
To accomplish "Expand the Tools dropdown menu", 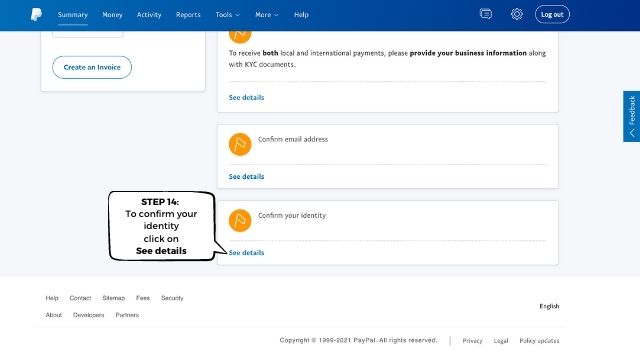I will 228,15.
